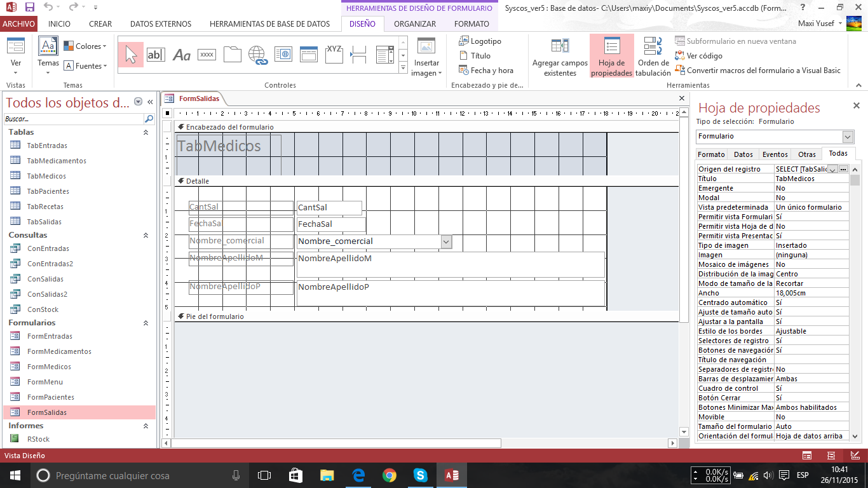Select the Navigation control tool
The image size is (868, 488).
click(308, 55)
